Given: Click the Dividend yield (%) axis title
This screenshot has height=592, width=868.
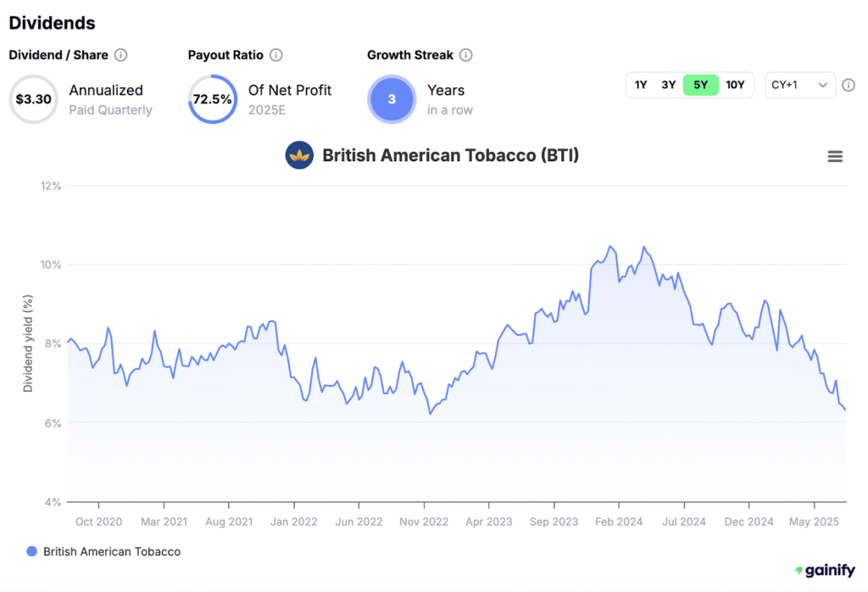Looking at the screenshot, I should 28,343.
